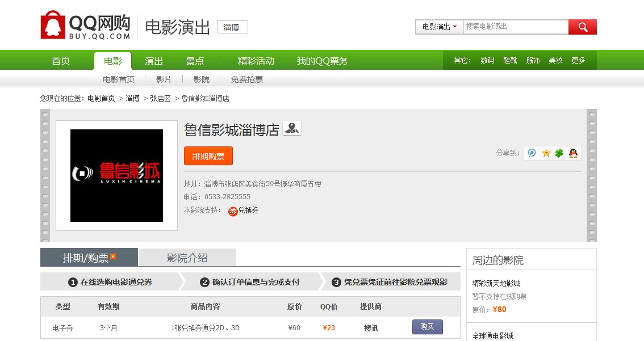The height and width of the screenshot is (341, 644).
Task: Click the provider name 搜讯
Action: point(371,328)
